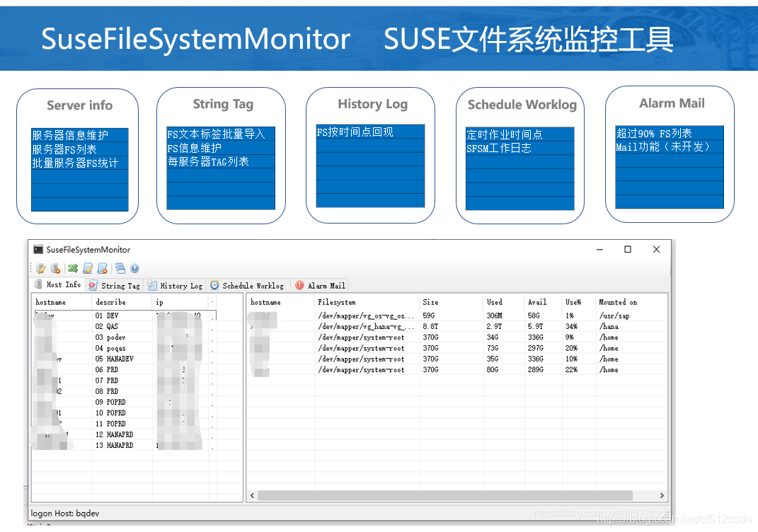Screen dimensions: 758x532
Task: Open the String Tag tab
Action: pos(115,286)
